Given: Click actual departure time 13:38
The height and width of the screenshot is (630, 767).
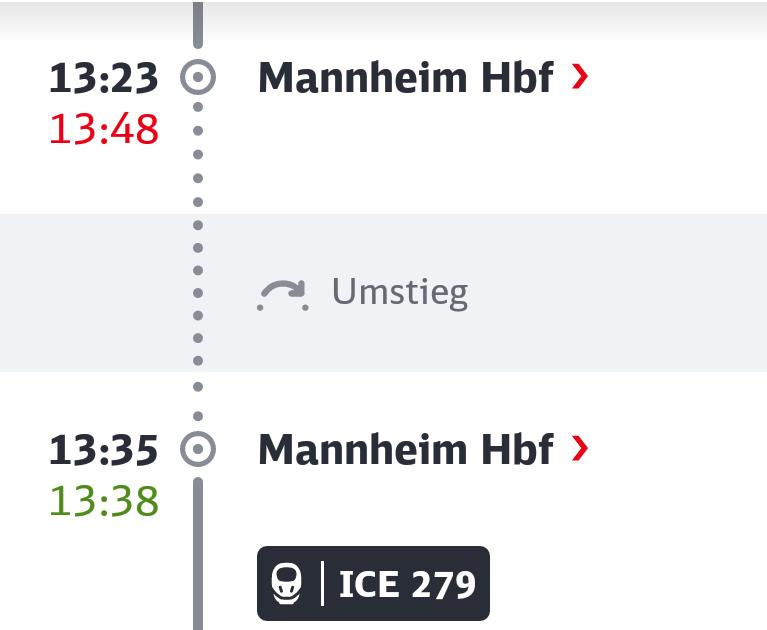Looking at the screenshot, I should coord(104,500).
